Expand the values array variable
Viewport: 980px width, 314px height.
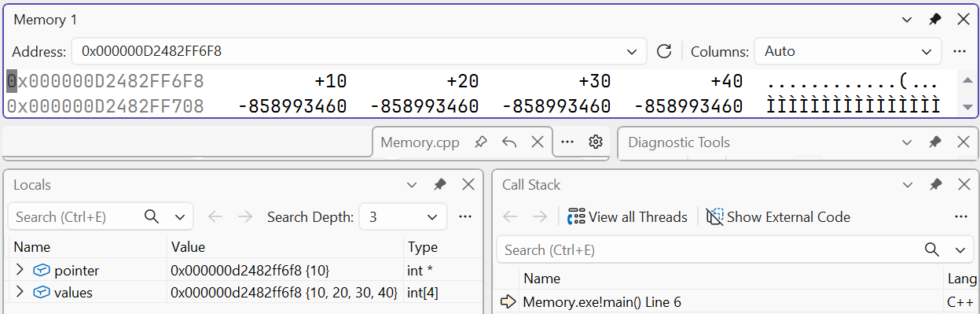(x=20, y=293)
